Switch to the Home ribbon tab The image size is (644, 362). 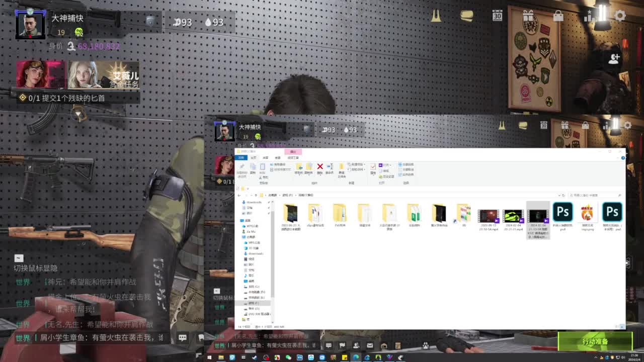click(x=253, y=158)
